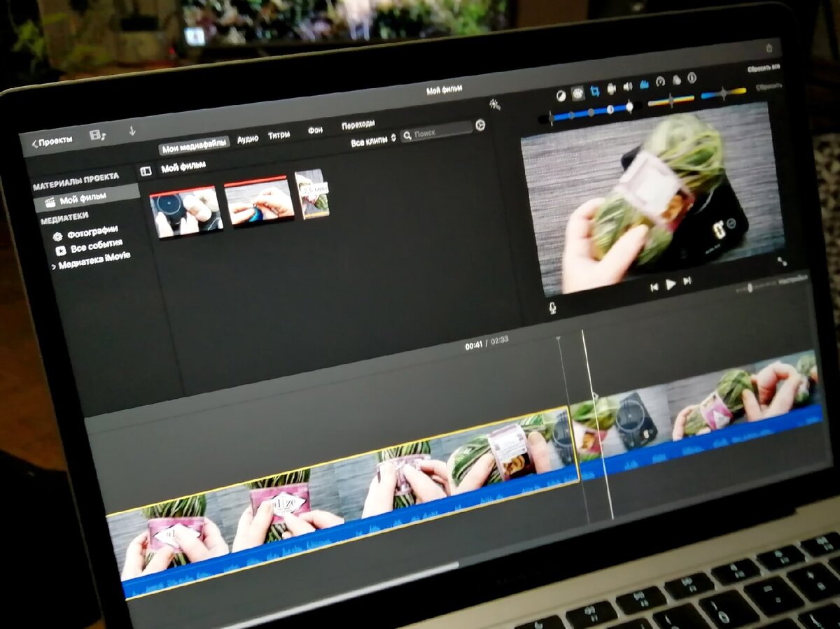This screenshot has height=629, width=840.
Task: Open the clip info icon
Action: coord(692,77)
